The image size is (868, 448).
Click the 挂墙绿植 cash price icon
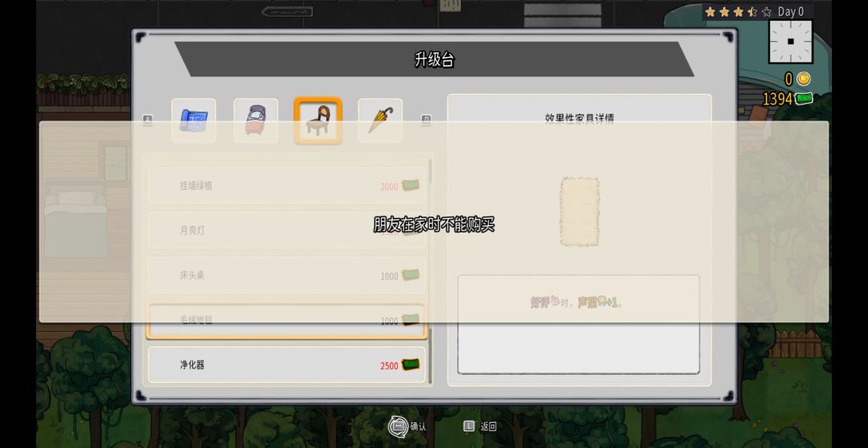coord(410,186)
